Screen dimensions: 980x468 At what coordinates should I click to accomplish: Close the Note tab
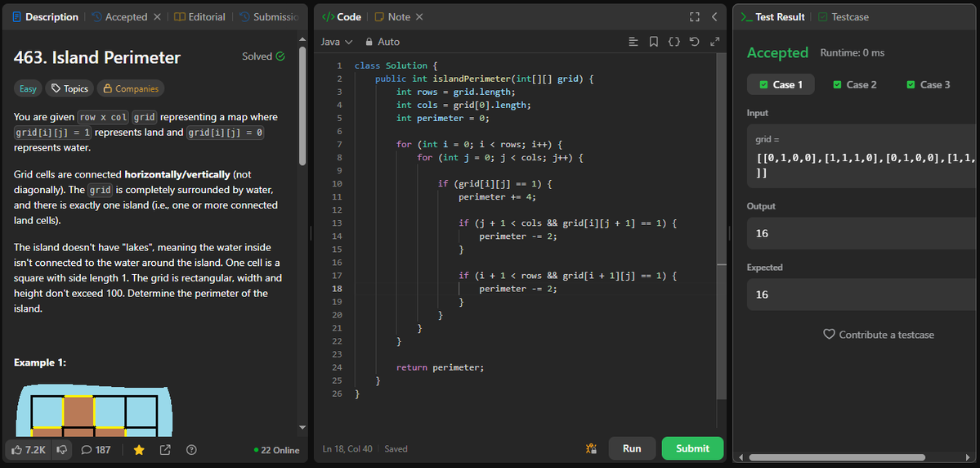pos(419,17)
